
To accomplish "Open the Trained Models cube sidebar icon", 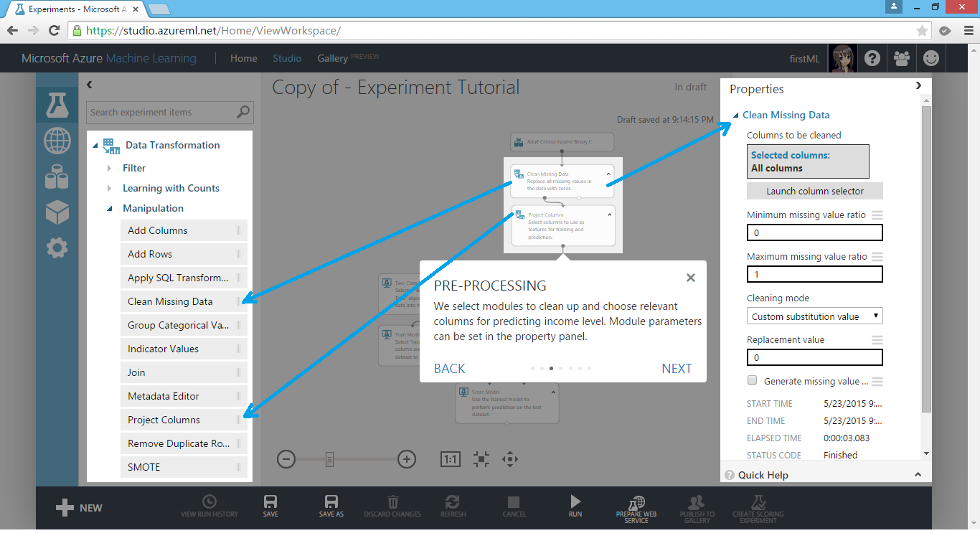I will [x=57, y=212].
